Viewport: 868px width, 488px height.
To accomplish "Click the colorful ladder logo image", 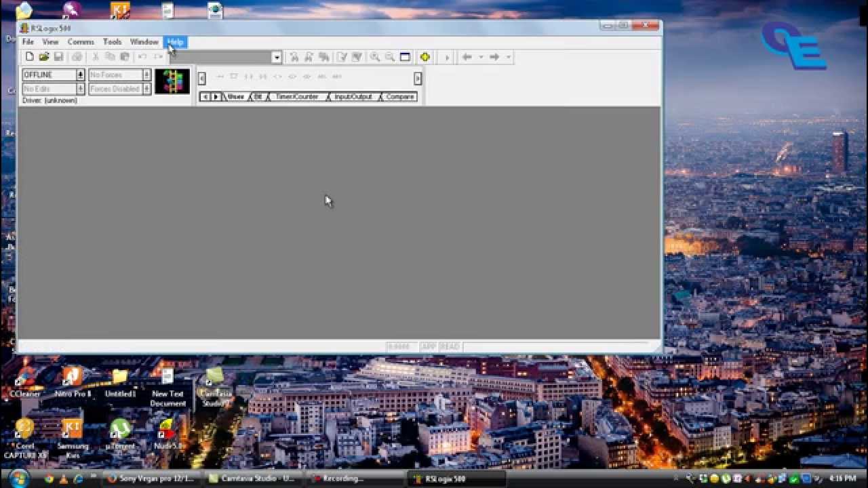I will click(172, 81).
